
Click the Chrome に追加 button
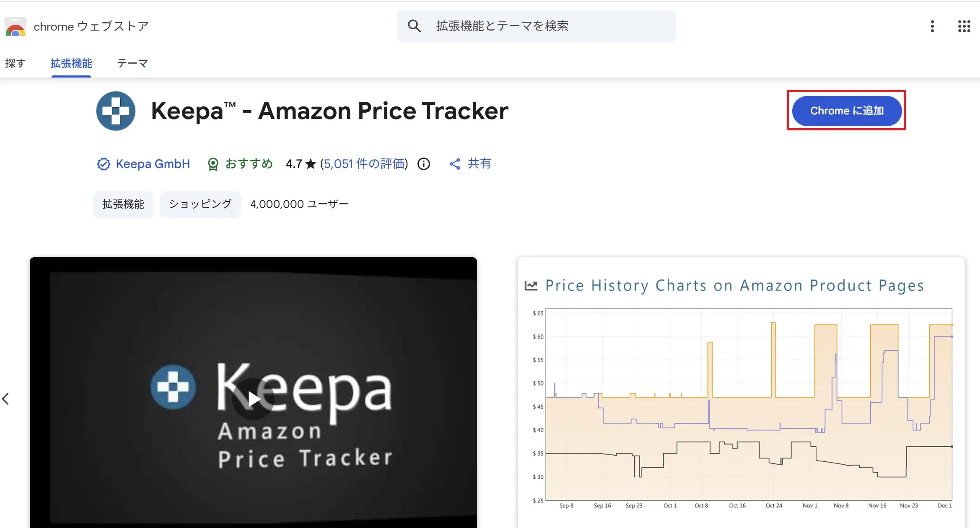pos(846,111)
